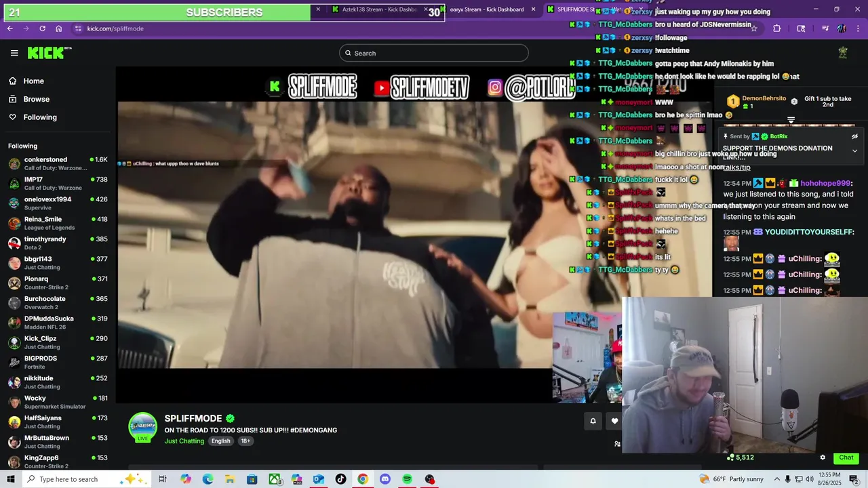Screen dimensions: 868x488
Task: Click the Chat button
Action: pos(846,457)
